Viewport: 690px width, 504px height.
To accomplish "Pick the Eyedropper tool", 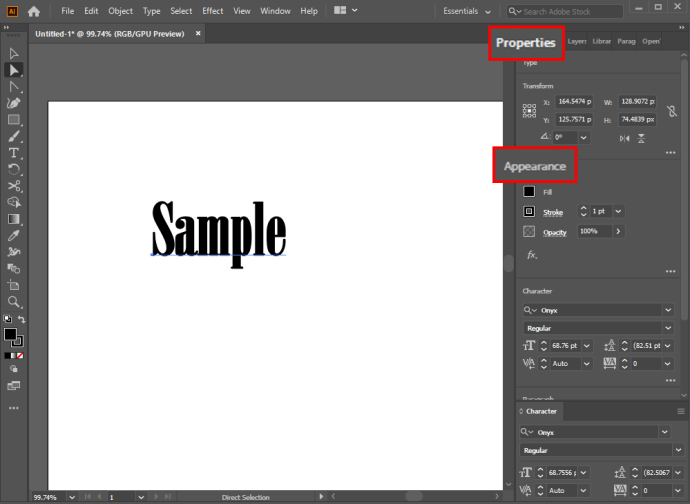I will [14, 235].
